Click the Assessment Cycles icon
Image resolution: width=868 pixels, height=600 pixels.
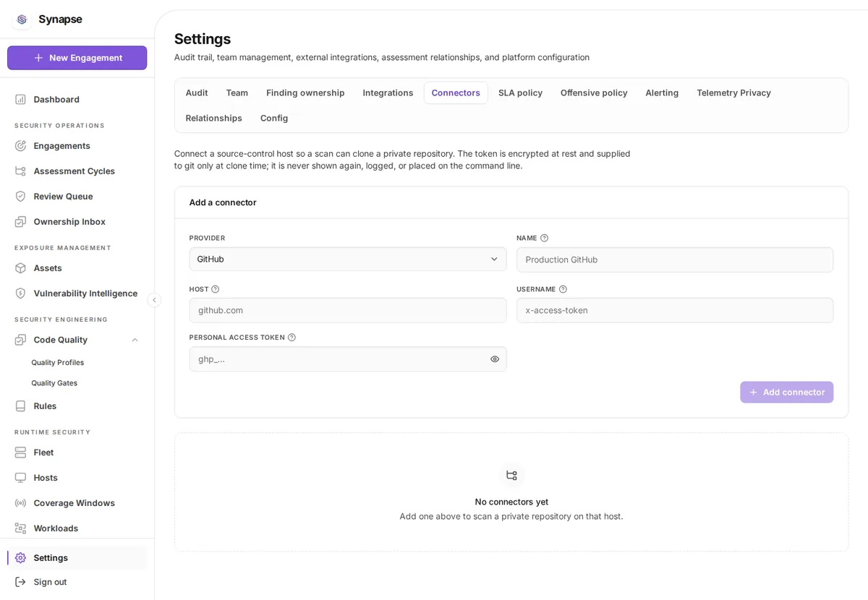coord(20,171)
